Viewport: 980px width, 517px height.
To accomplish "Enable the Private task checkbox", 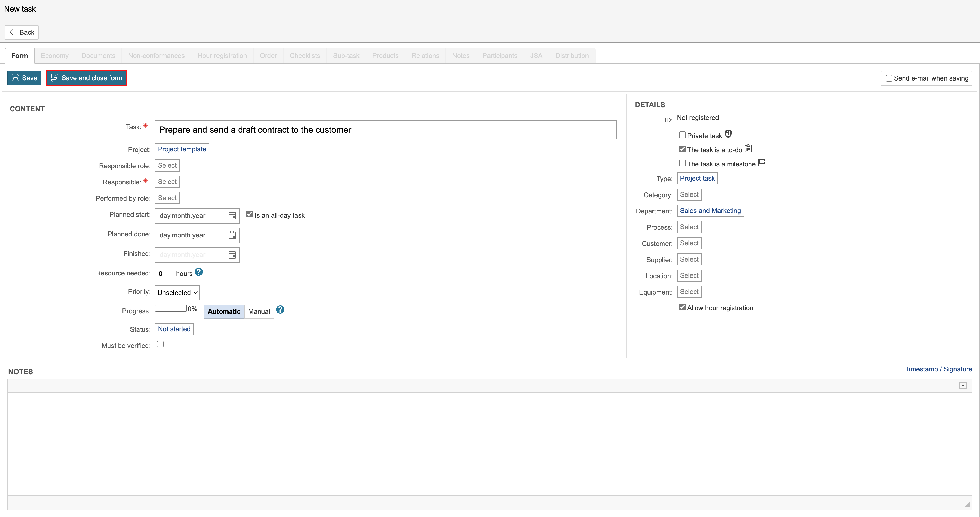I will [682, 135].
